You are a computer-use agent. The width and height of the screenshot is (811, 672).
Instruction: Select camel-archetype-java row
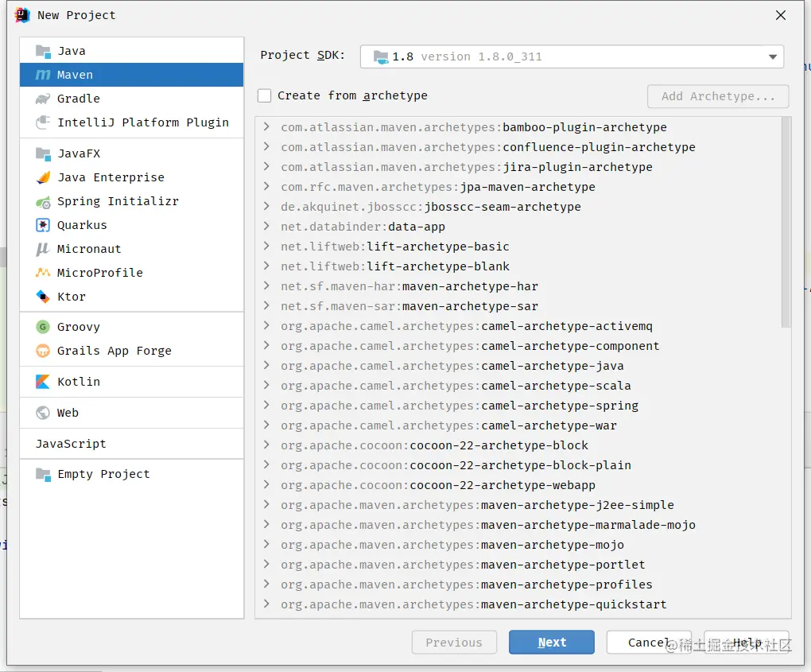point(518,366)
